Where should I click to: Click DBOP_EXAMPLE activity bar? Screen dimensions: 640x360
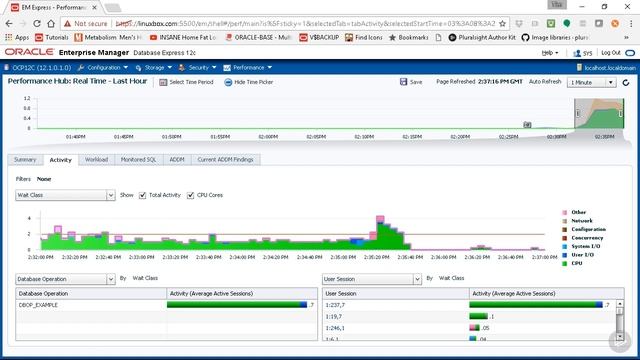click(x=237, y=305)
